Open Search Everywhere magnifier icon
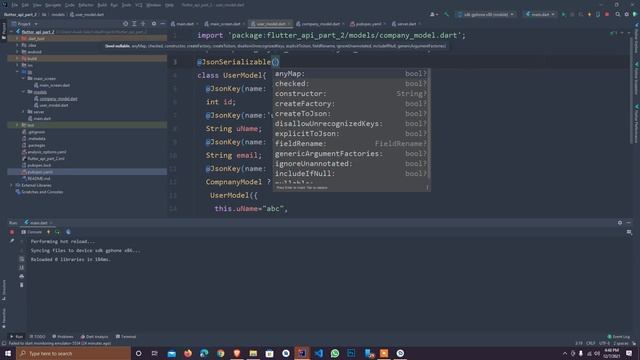This screenshot has width=640, height=360. tap(618, 14)
